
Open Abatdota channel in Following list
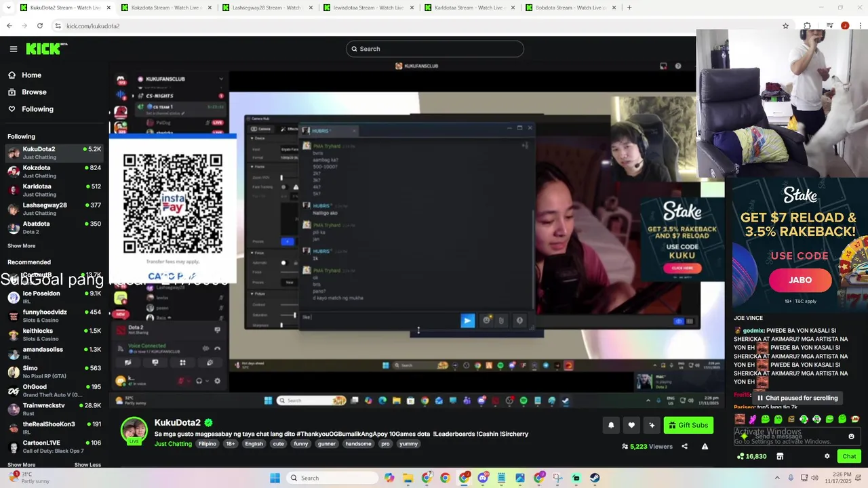coord(54,228)
